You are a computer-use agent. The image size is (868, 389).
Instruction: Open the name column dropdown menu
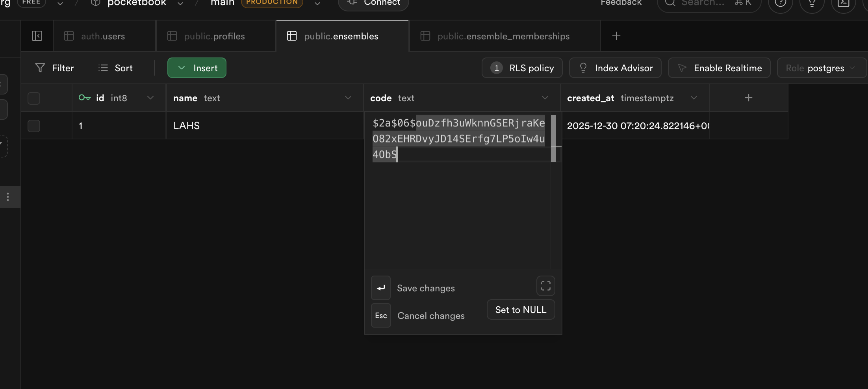pyautogui.click(x=348, y=98)
